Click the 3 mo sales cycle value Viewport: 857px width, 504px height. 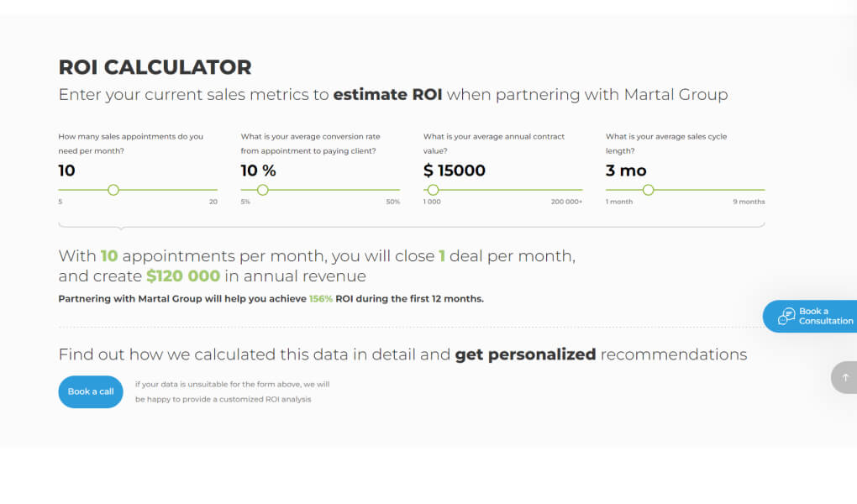(626, 171)
